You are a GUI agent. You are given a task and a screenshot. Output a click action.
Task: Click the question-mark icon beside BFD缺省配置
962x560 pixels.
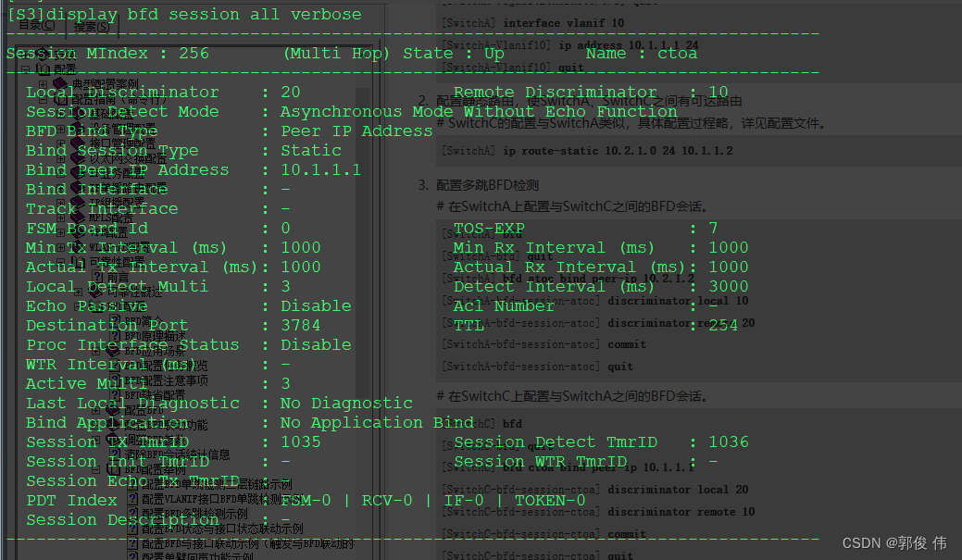pos(115,395)
